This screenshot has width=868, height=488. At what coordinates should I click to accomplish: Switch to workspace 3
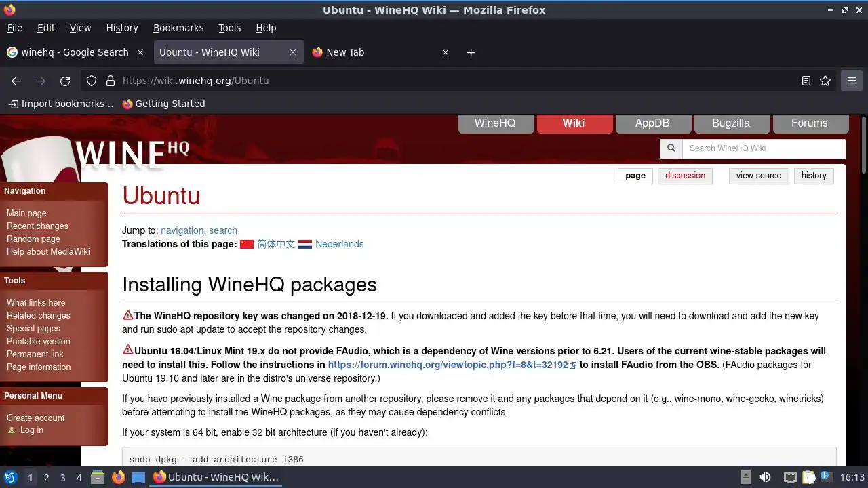[x=63, y=478]
